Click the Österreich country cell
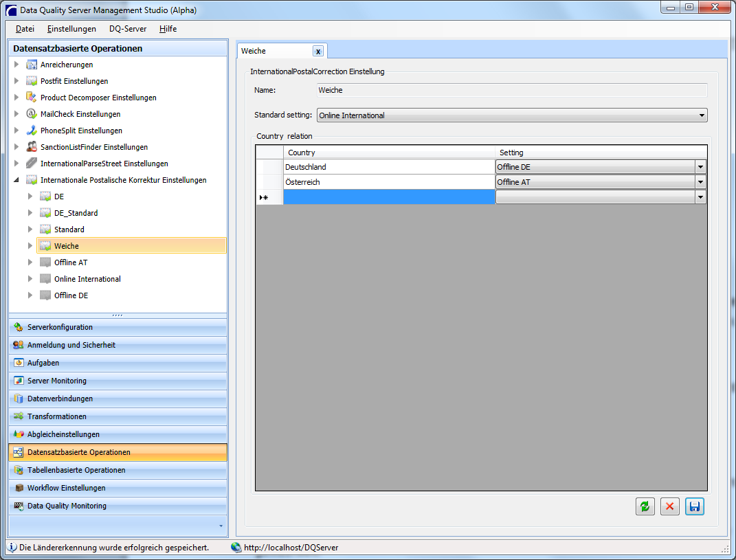Viewport: 736px width, 560px height. (x=389, y=182)
